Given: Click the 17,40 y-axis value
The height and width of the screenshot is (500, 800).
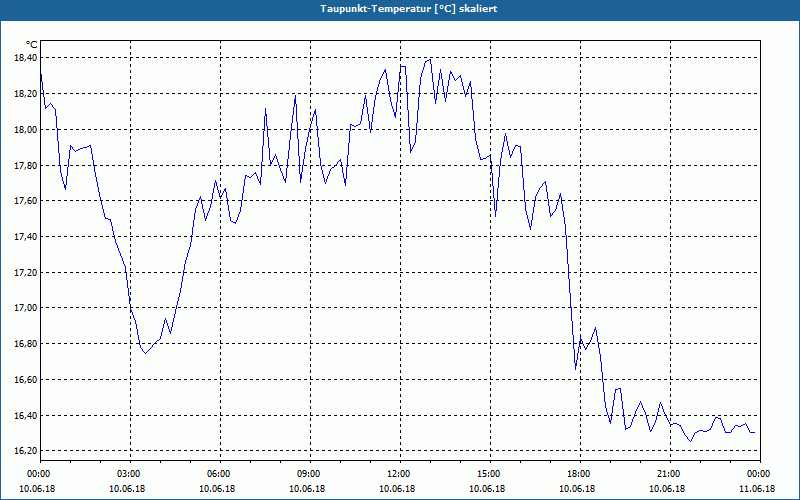Looking at the screenshot, I should (x=26, y=236).
